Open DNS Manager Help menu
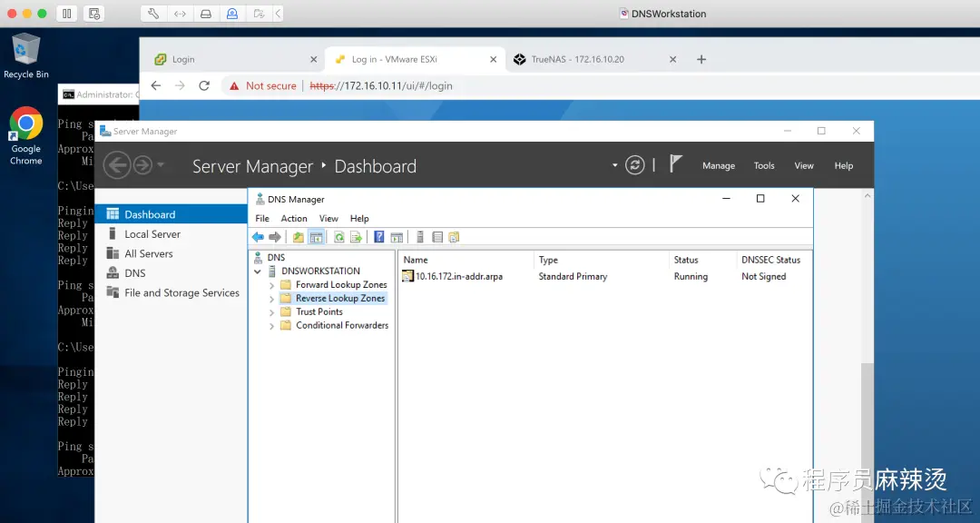The image size is (980, 523). [359, 218]
